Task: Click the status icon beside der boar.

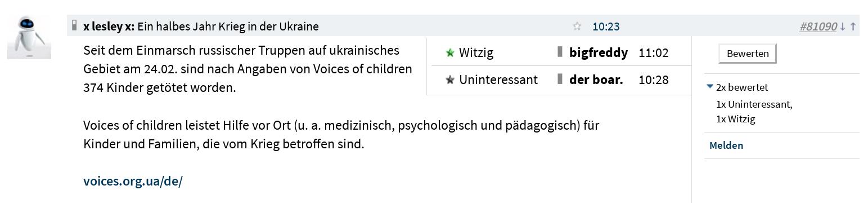Action: (x=560, y=79)
